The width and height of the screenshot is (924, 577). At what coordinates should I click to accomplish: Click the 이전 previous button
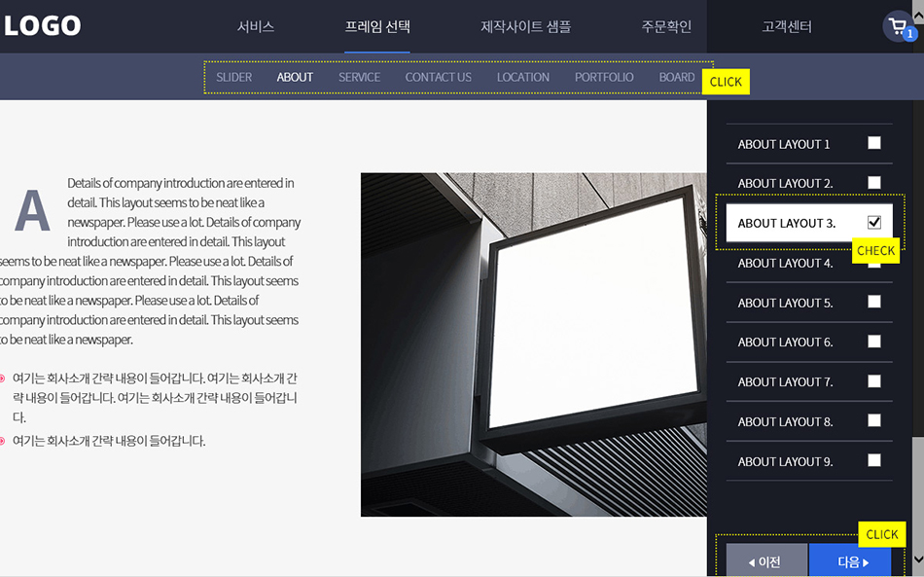pos(766,559)
